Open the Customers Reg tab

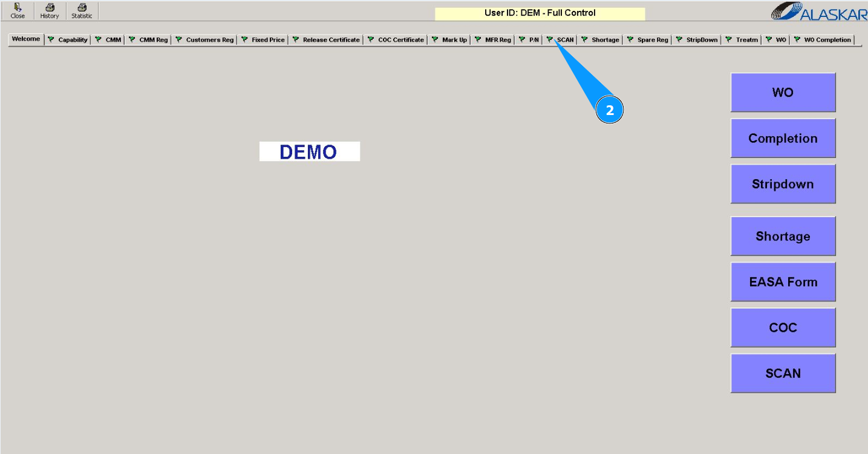(209, 39)
